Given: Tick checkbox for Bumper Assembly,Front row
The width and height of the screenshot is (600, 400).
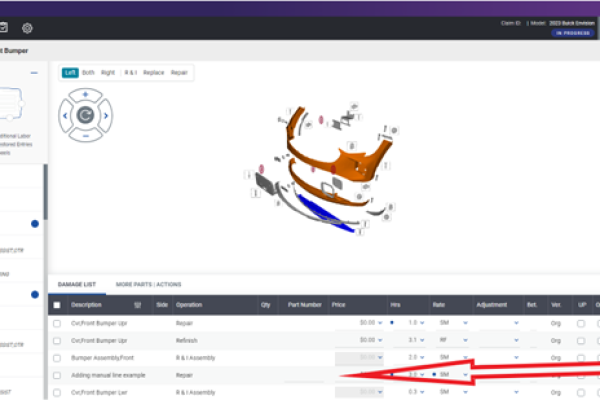Looking at the screenshot, I should click(x=57, y=357).
